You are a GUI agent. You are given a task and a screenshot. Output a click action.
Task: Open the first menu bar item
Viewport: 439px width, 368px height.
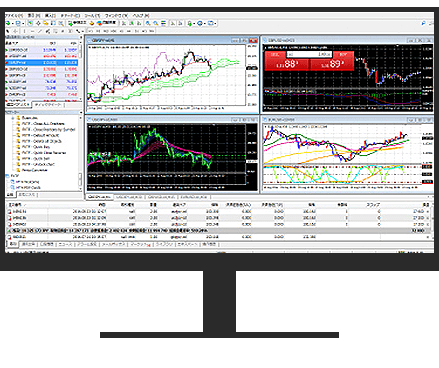14,15
